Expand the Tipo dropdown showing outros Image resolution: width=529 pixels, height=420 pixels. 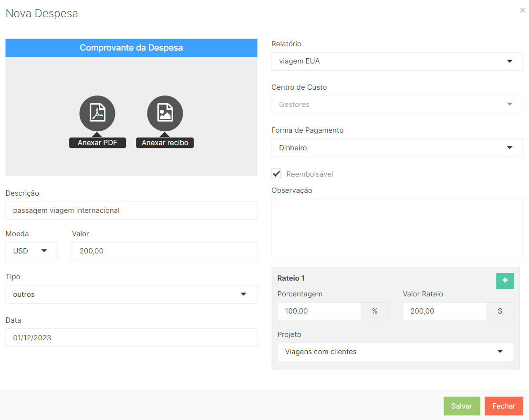(131, 294)
